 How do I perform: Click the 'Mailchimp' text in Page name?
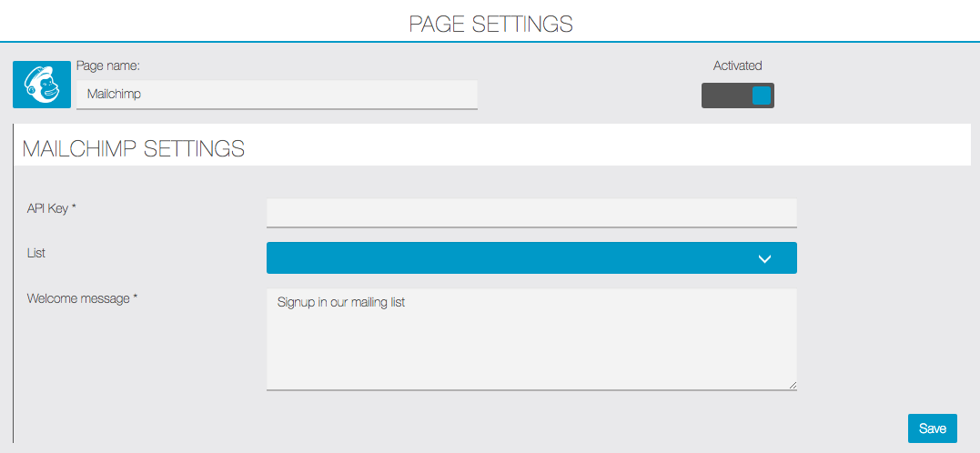tap(114, 95)
